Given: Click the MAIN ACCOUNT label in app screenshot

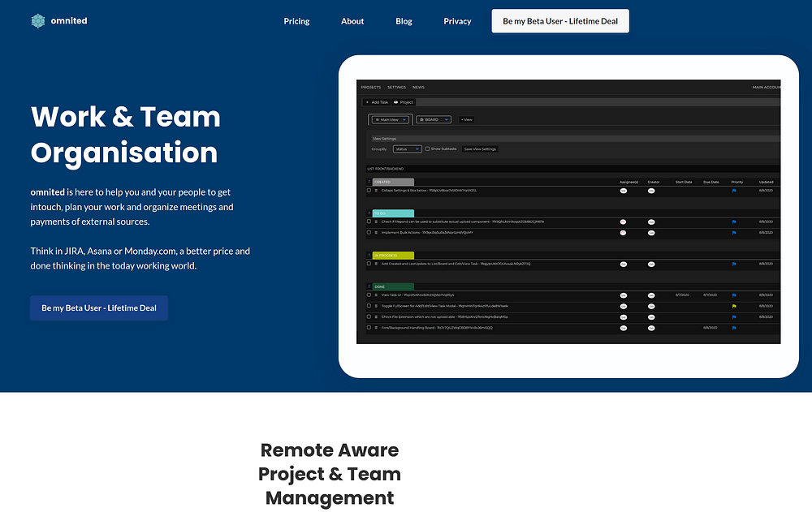Looking at the screenshot, I should (x=767, y=88).
